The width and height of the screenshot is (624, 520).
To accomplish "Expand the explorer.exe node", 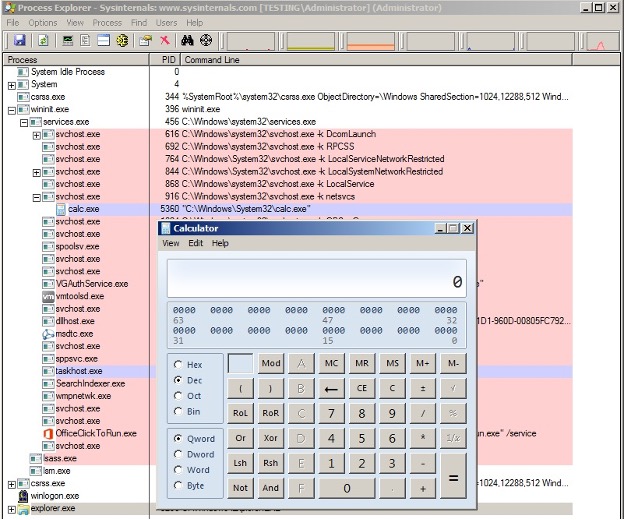I will pyautogui.click(x=12, y=509).
